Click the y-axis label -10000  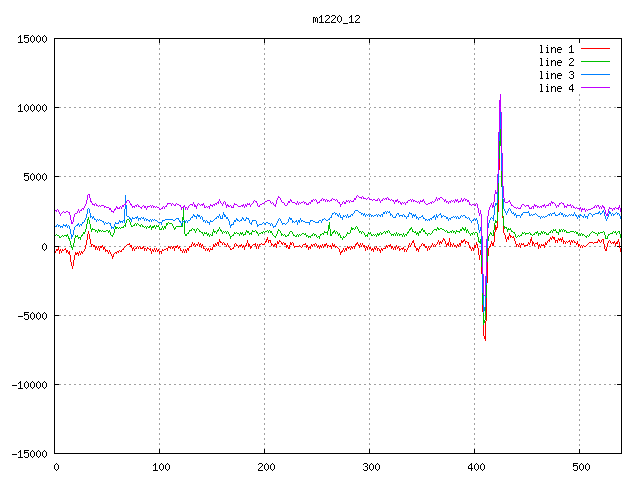[29, 385]
